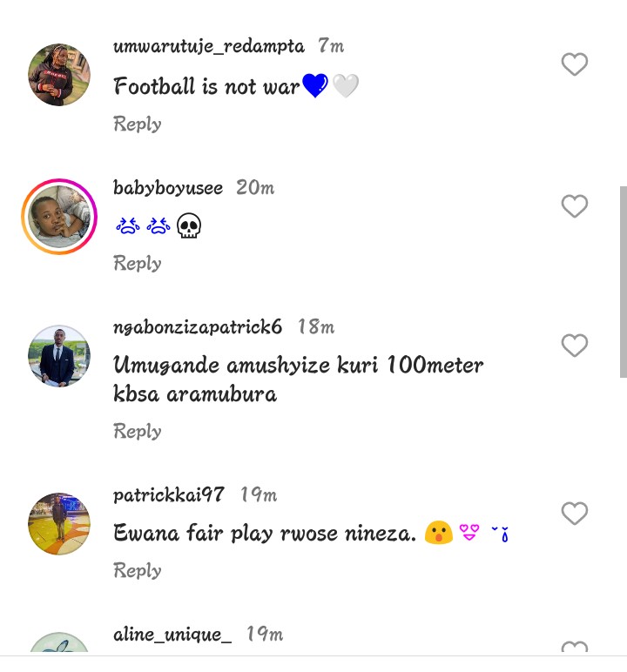Tap patrickkai97's profile picture

(x=59, y=523)
